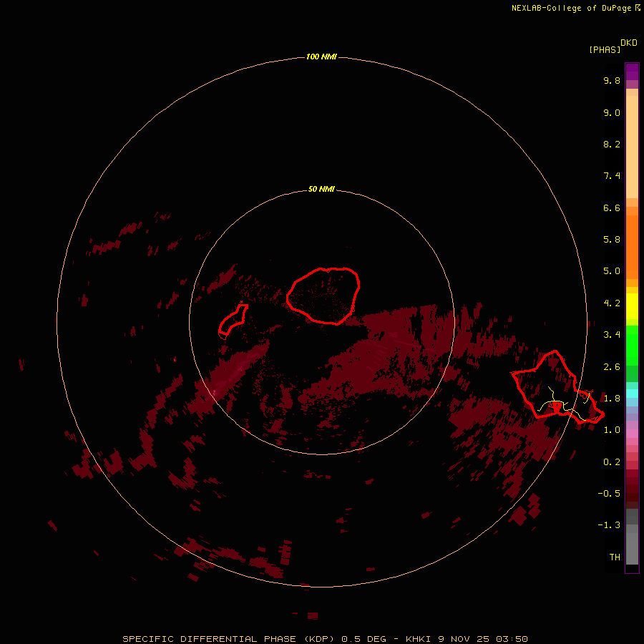The image size is (644, 644).
Task: Click the TH label on the color scale
Action: [x=615, y=557]
